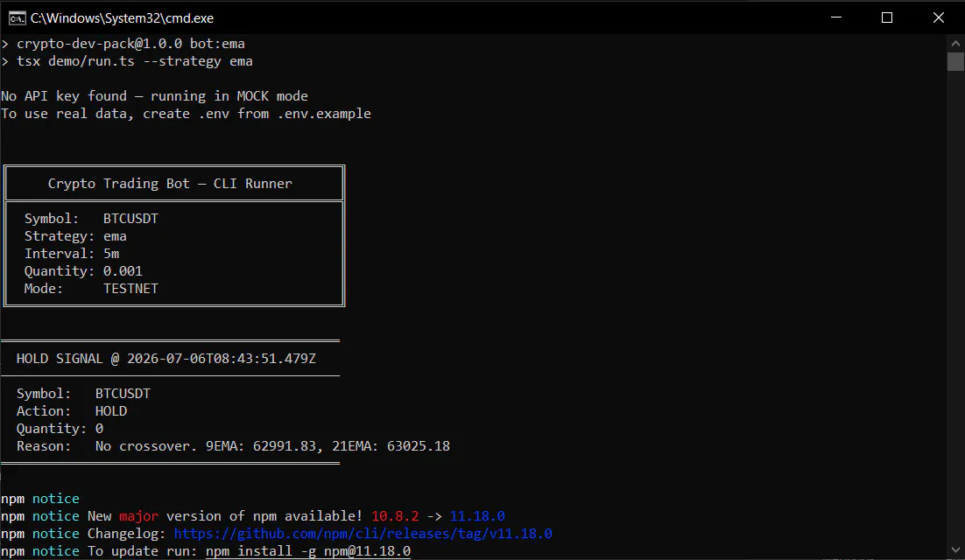Click the 'create .env from .env.example' line
Image resolution: width=965 pixels, height=560 pixels.
[186, 114]
